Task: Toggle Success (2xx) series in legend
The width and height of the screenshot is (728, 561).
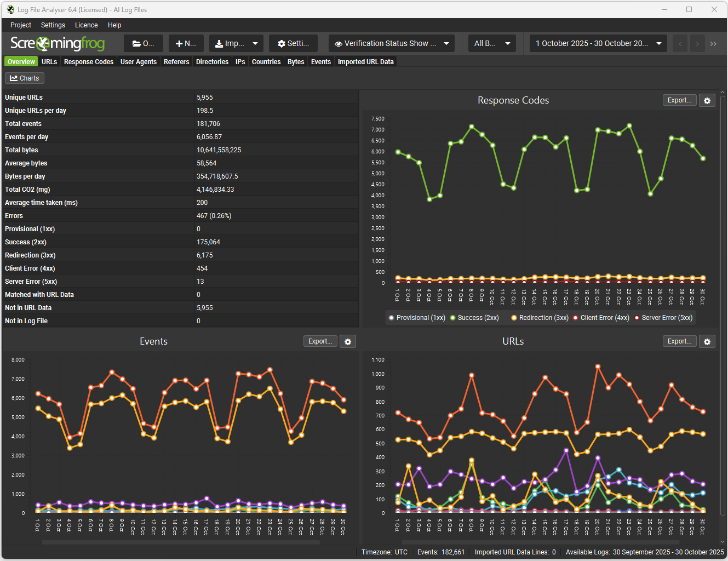Action: click(474, 318)
